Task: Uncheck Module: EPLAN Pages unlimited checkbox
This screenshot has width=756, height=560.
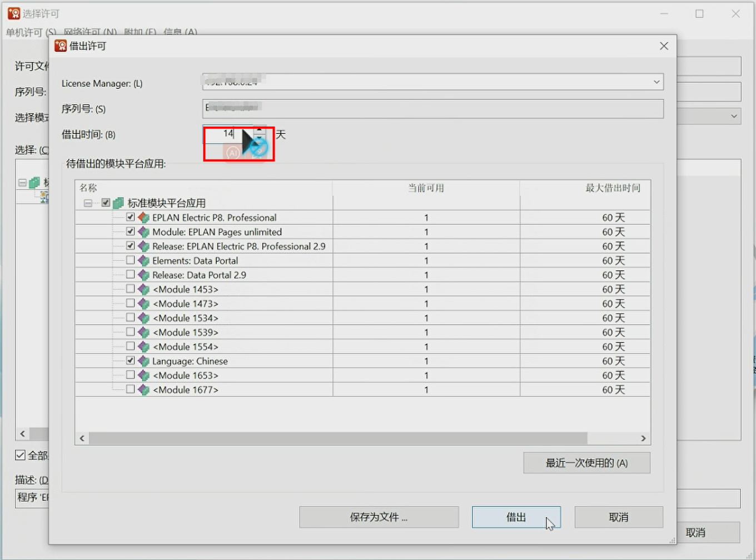Action: pos(131,231)
